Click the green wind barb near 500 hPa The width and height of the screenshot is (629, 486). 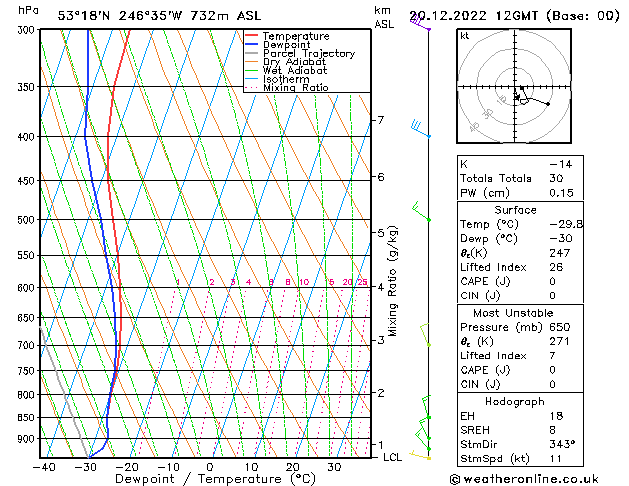pyautogui.click(x=420, y=212)
